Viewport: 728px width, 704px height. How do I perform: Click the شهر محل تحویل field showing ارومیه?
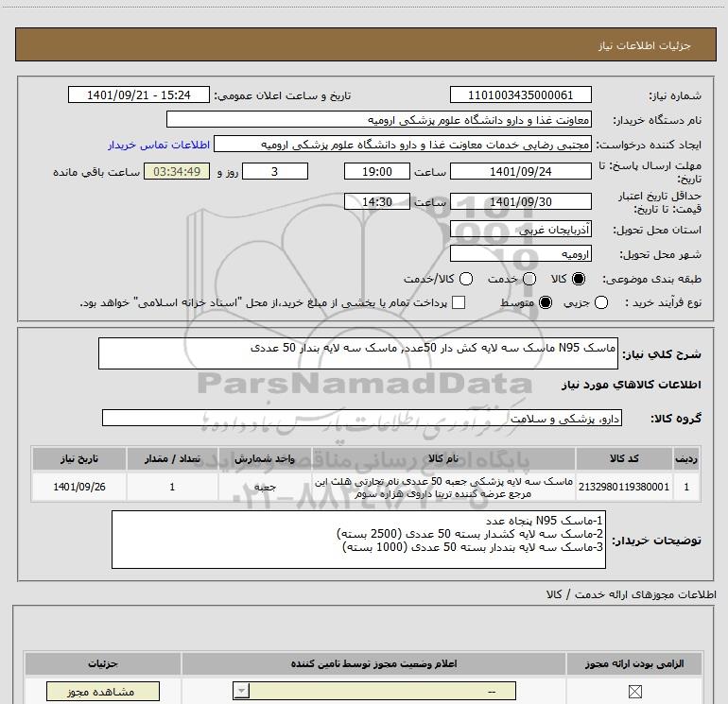pyautogui.click(x=521, y=254)
